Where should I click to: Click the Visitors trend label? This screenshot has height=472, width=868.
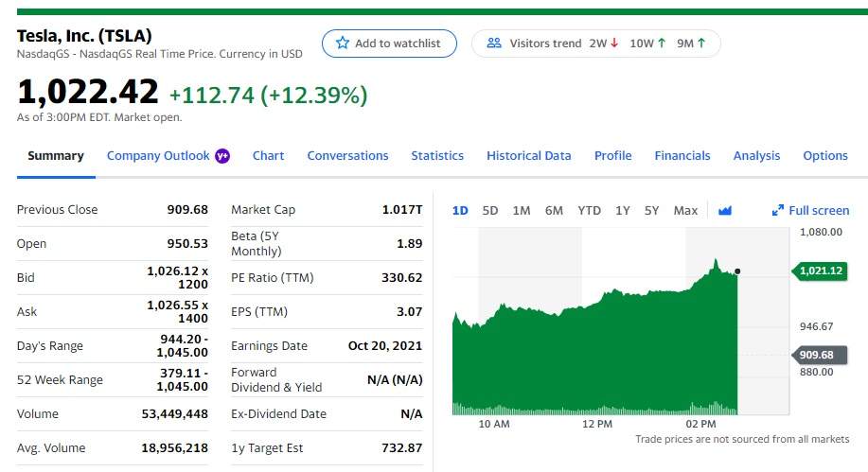(545, 44)
